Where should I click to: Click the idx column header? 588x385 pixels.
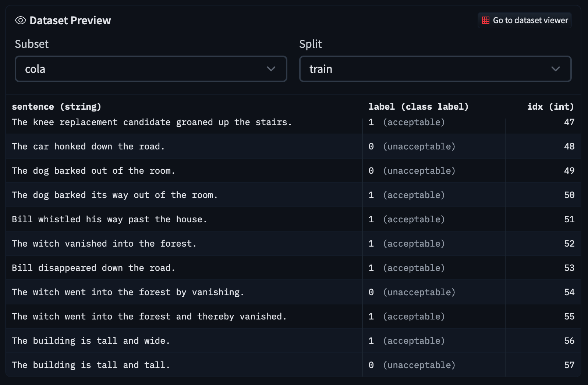tap(550, 107)
